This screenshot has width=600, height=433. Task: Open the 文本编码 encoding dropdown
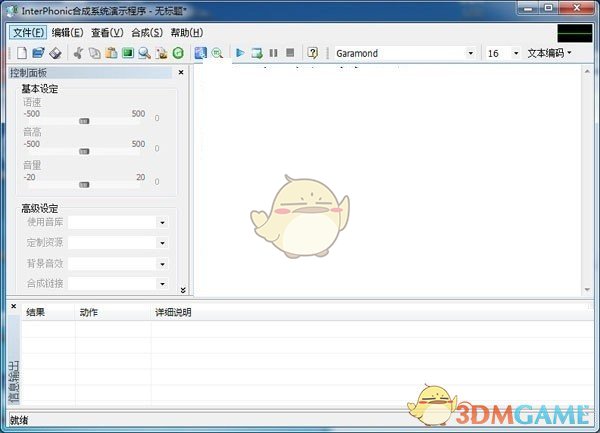(x=549, y=53)
